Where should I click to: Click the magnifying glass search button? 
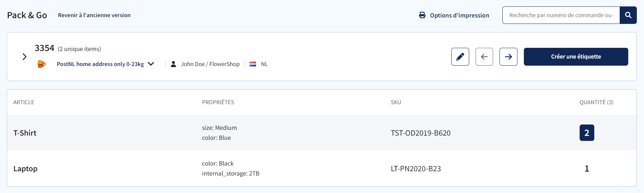(628, 15)
